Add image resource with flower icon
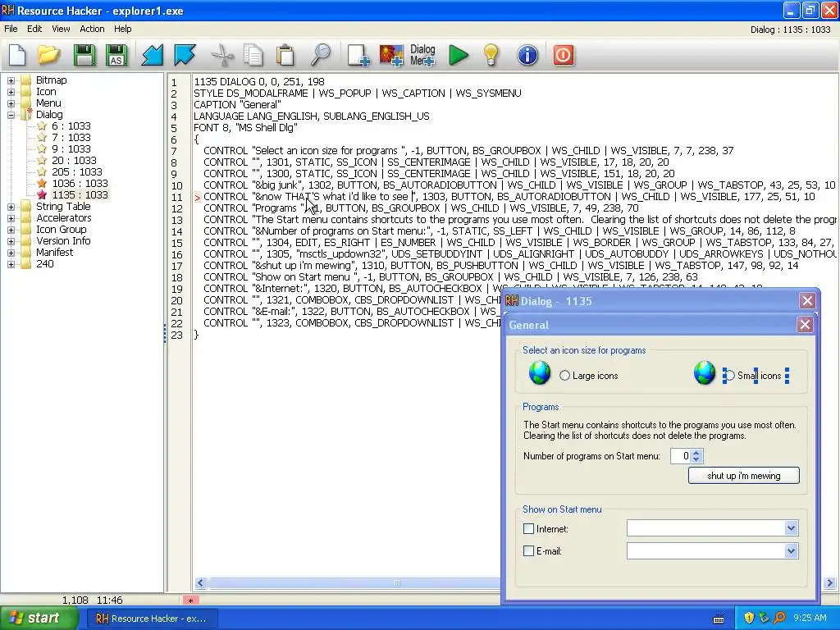 tap(391, 55)
